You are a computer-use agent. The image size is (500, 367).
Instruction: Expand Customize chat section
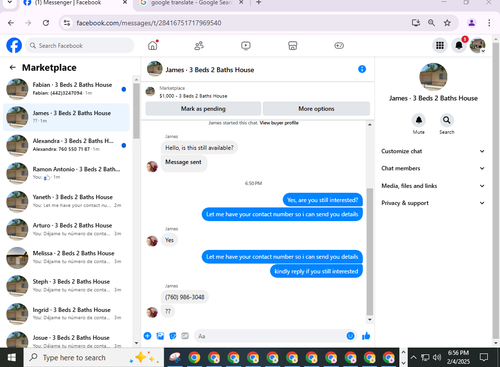433,151
